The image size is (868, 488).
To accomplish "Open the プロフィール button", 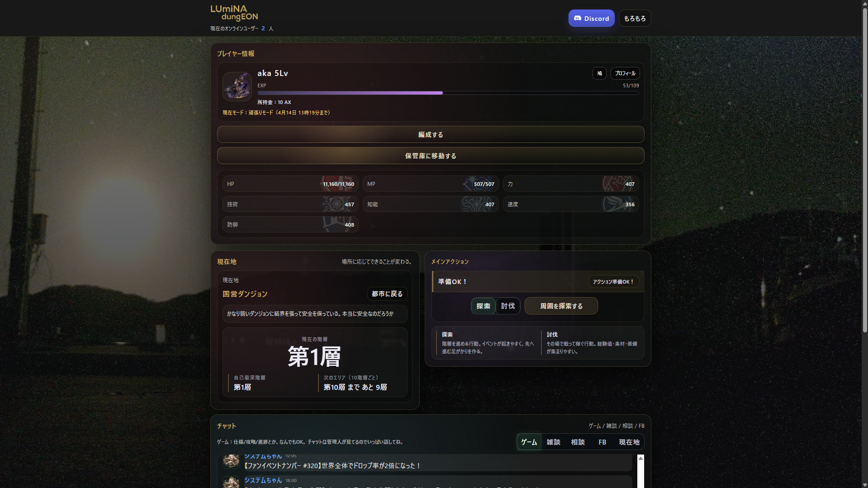I will pyautogui.click(x=625, y=73).
